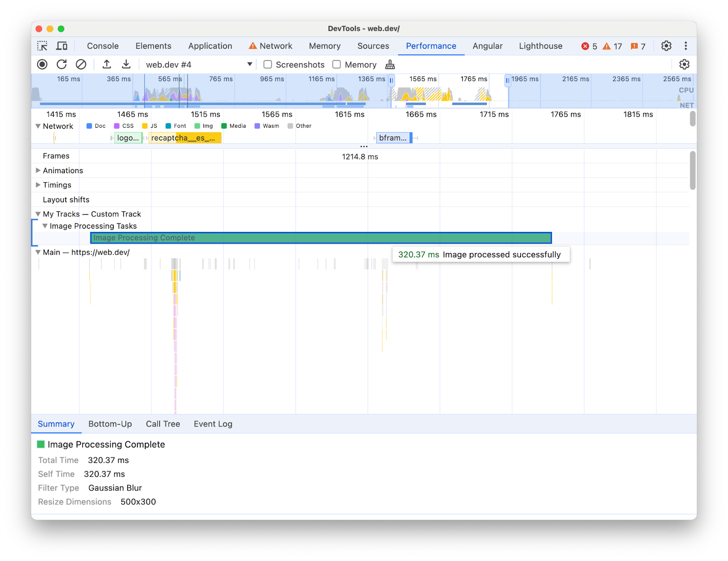Load a saved profile via upload icon
Screen dimensions: 728x561
pos(106,64)
